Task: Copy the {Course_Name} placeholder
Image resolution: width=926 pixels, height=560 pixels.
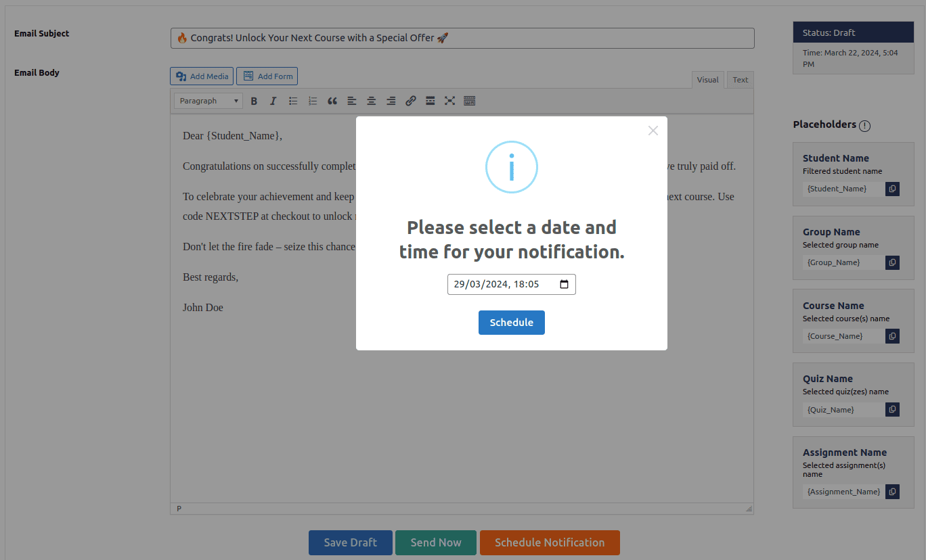Action: pyautogui.click(x=892, y=336)
